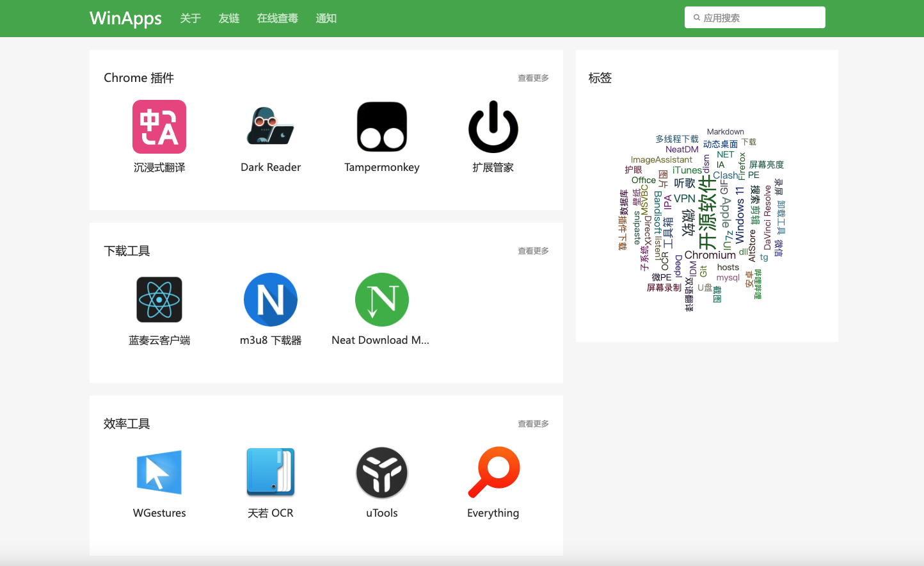Click 查看更多 in the 效率工具 section
Viewport: 924px width, 566px height.
pyautogui.click(x=533, y=424)
